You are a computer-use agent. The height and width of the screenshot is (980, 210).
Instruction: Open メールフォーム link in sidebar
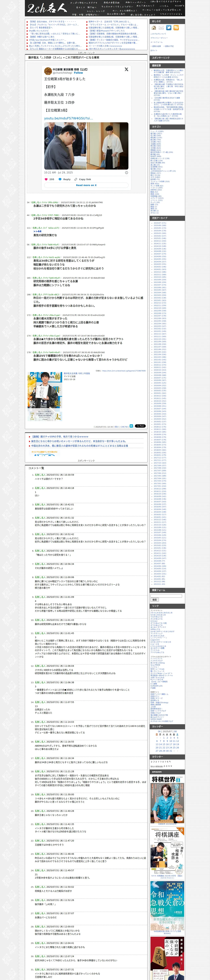point(157,42)
